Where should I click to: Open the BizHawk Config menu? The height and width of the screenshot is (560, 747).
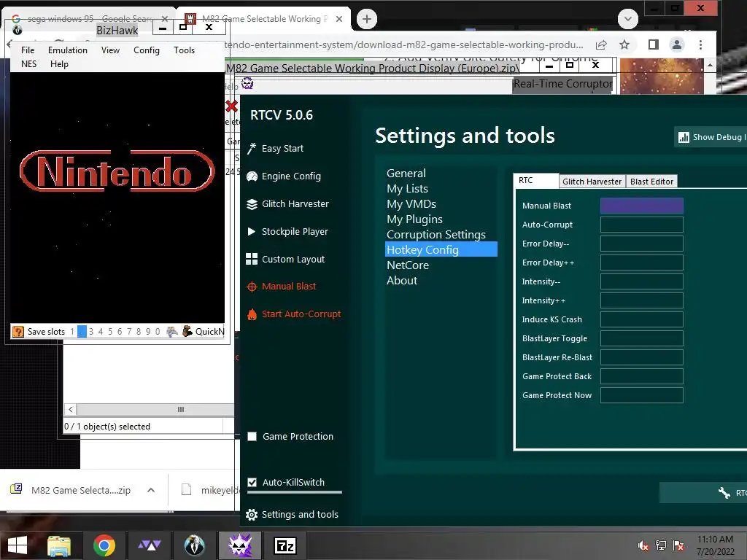[146, 50]
